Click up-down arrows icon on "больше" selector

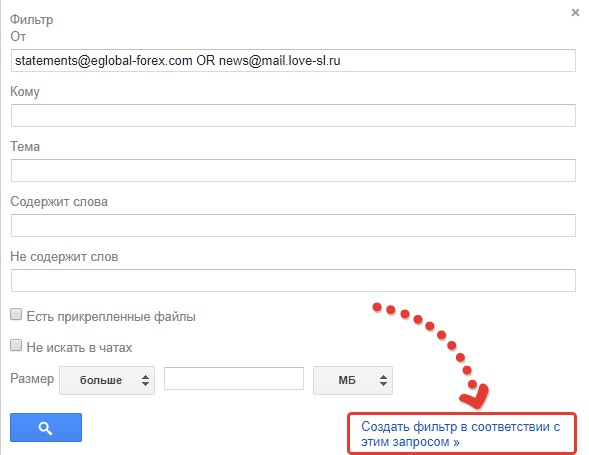(145, 381)
